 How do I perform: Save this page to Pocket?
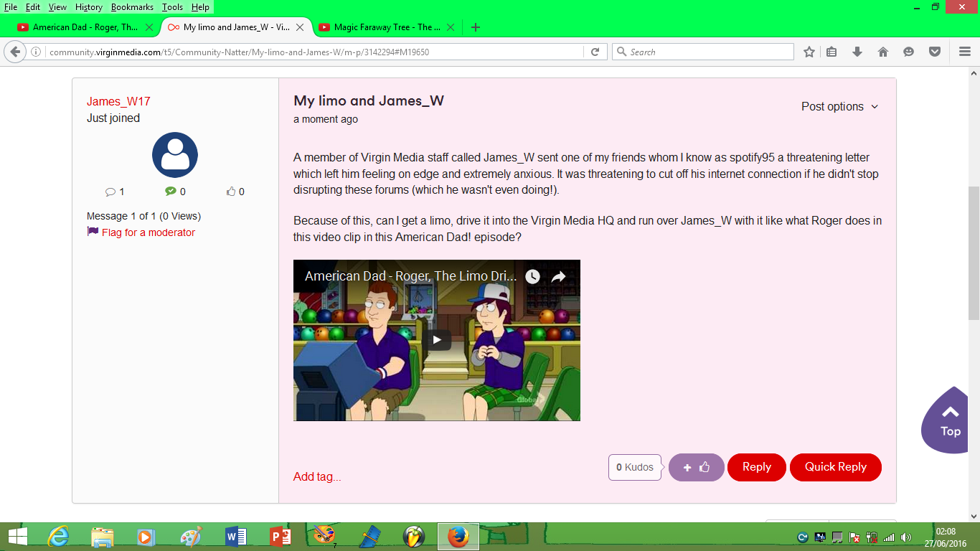pyautogui.click(x=934, y=51)
